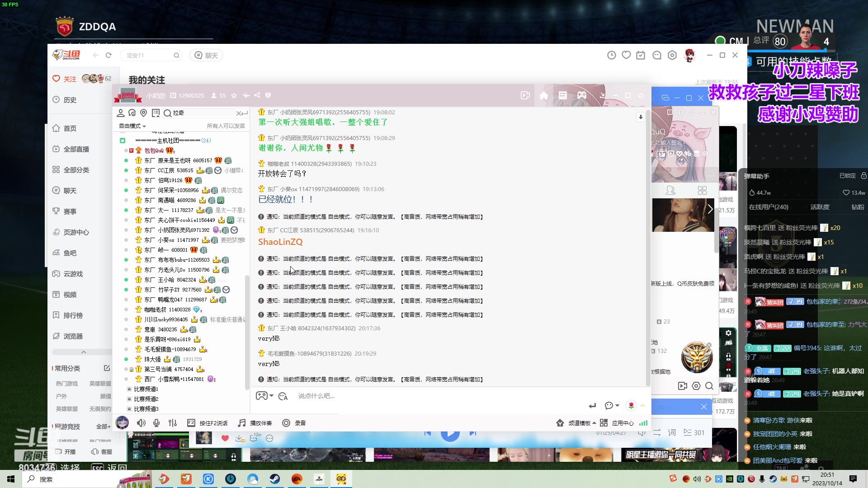Open the Douyu favorites heart icon in top bar

point(626,55)
